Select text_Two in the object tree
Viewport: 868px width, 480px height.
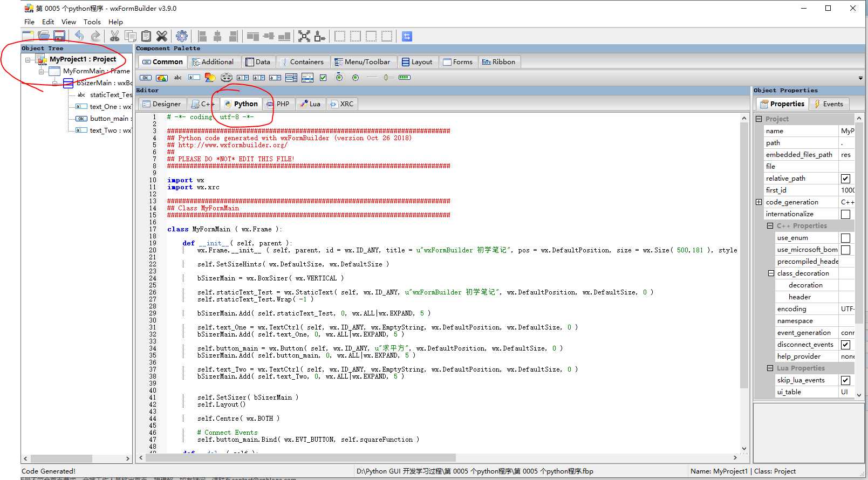[104, 131]
